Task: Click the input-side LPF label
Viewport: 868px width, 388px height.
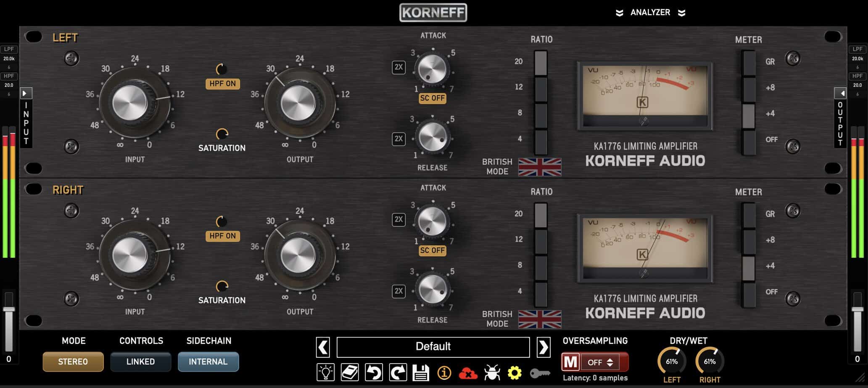Action: coord(9,49)
